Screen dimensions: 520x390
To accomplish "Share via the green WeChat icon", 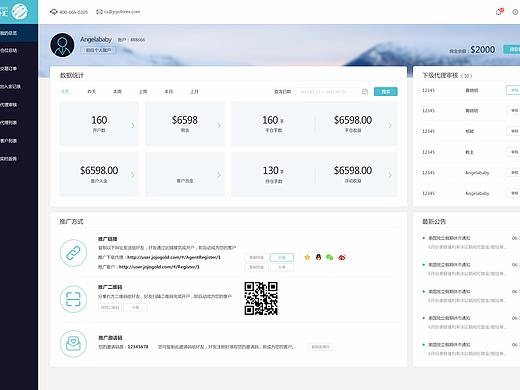I will pyautogui.click(x=330, y=257).
